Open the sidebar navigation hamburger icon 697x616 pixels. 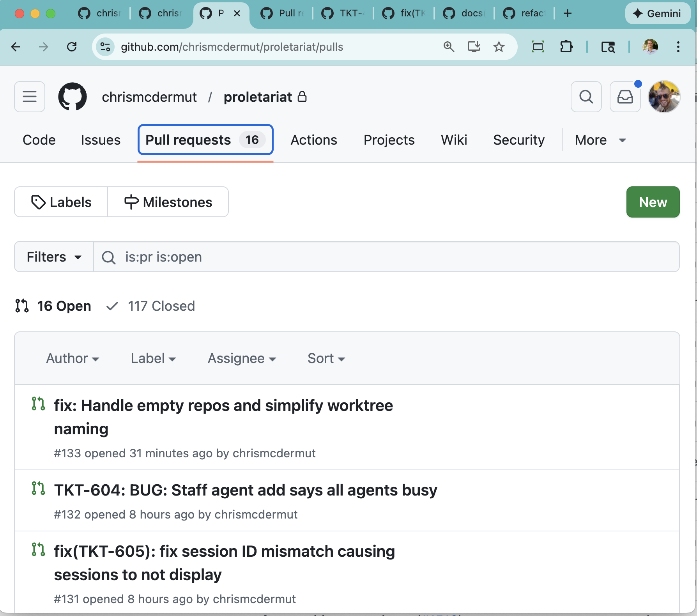coord(30,97)
